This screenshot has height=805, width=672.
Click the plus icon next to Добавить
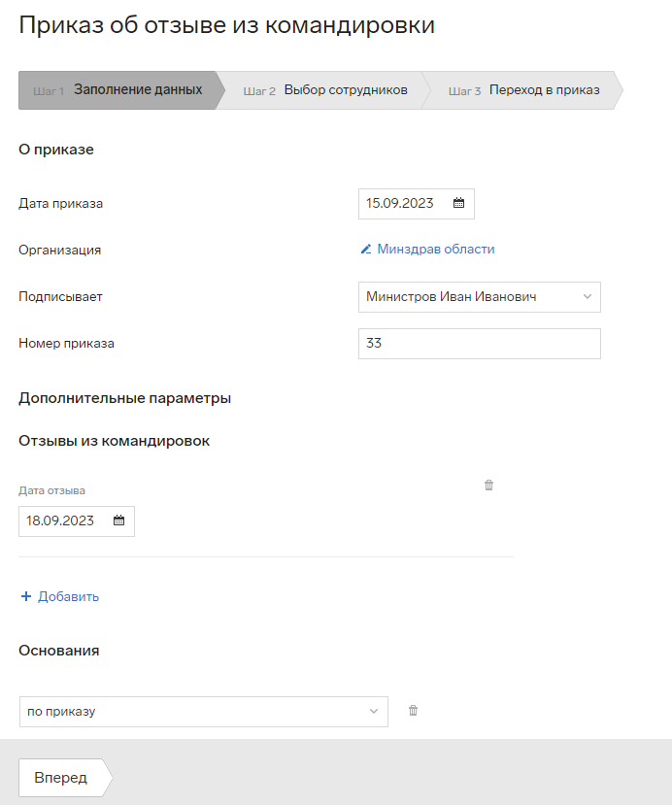click(26, 596)
